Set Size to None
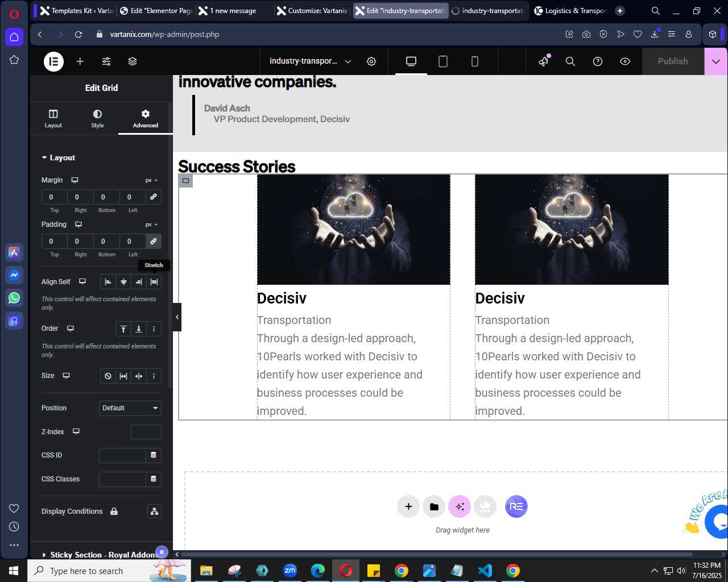728x582 pixels. [x=108, y=376]
